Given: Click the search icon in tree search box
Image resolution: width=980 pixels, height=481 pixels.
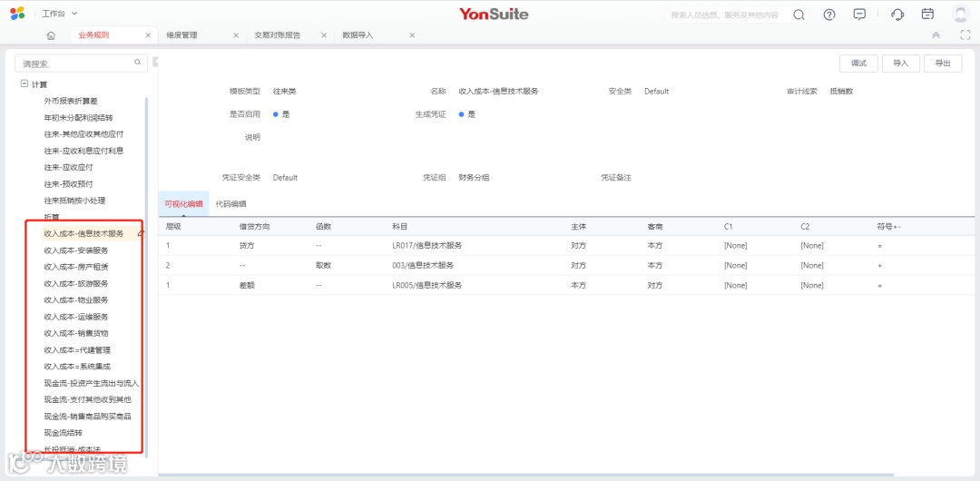Looking at the screenshot, I should pyautogui.click(x=138, y=63).
